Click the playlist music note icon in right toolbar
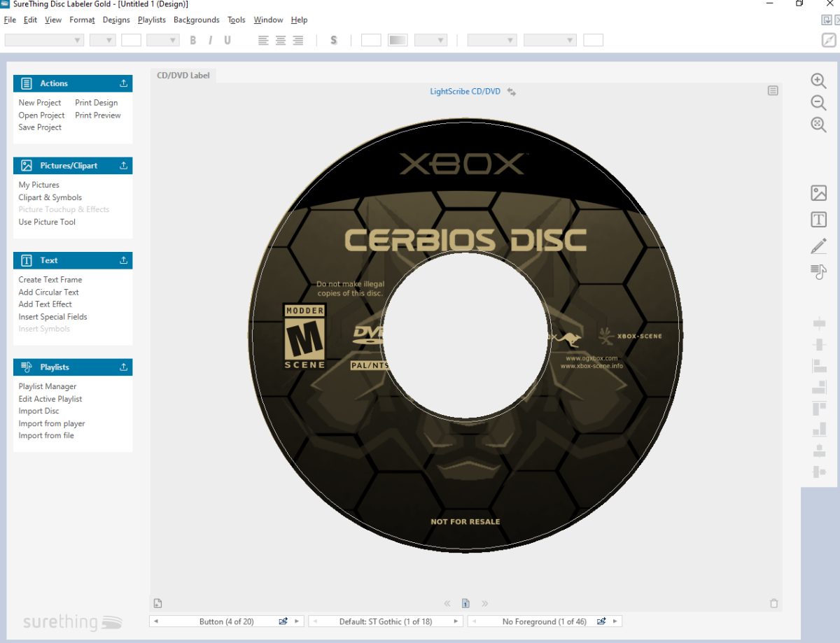840x643 pixels. (818, 271)
